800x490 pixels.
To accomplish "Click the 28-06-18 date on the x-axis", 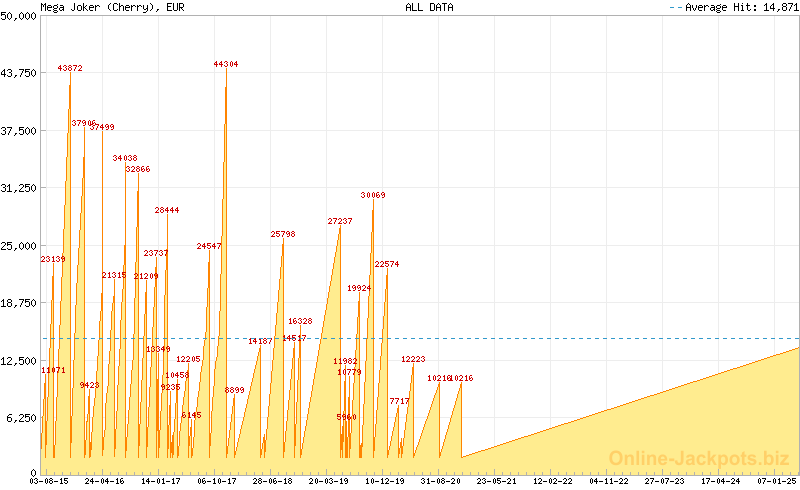I will [x=272, y=481].
